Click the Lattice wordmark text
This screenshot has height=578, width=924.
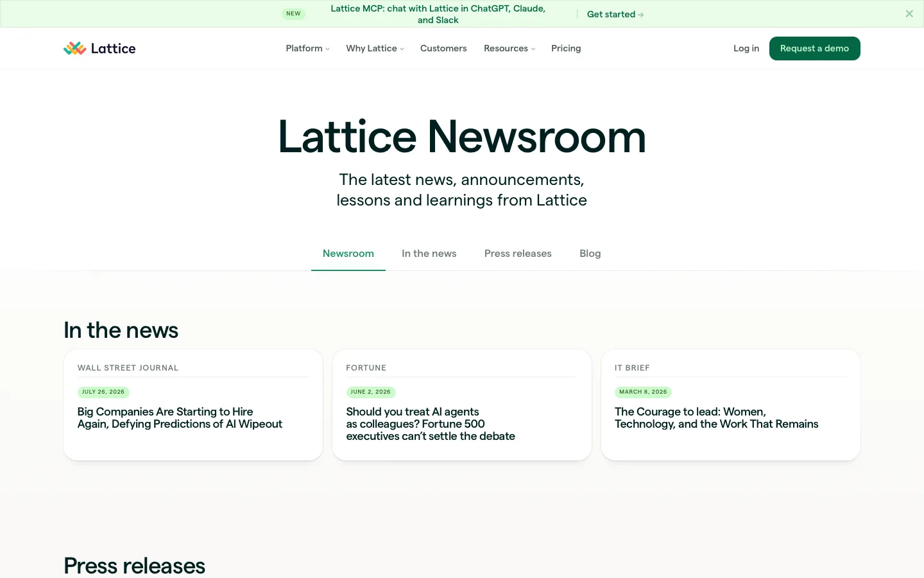tap(114, 48)
